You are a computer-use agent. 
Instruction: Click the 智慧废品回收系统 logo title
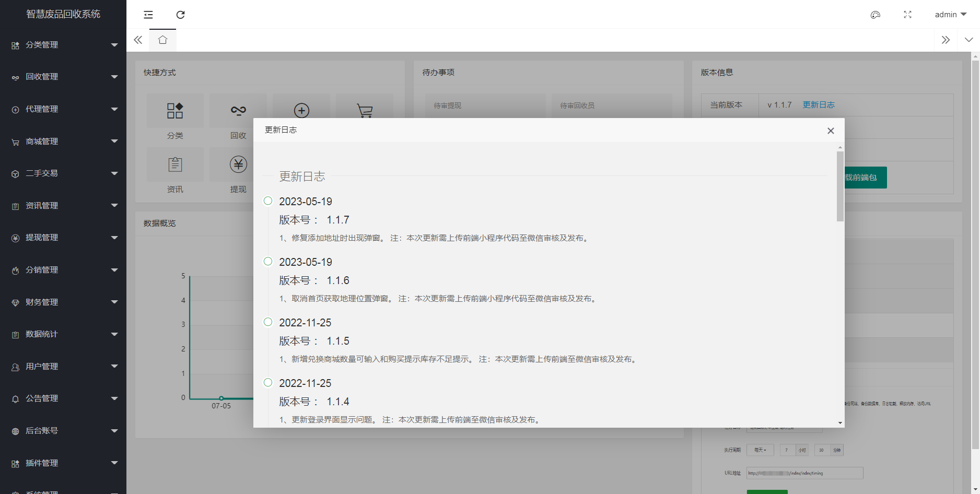click(x=63, y=14)
